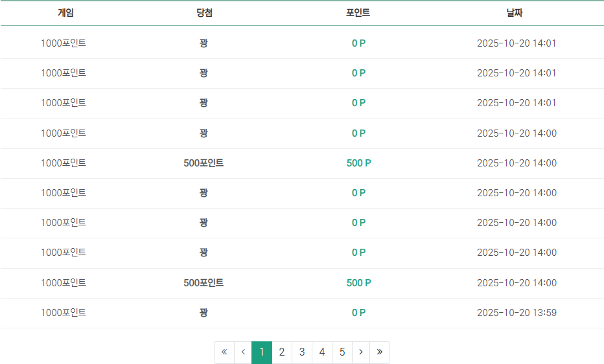The image size is (604, 364).
Task: Navigate to page 4
Action: tap(322, 352)
